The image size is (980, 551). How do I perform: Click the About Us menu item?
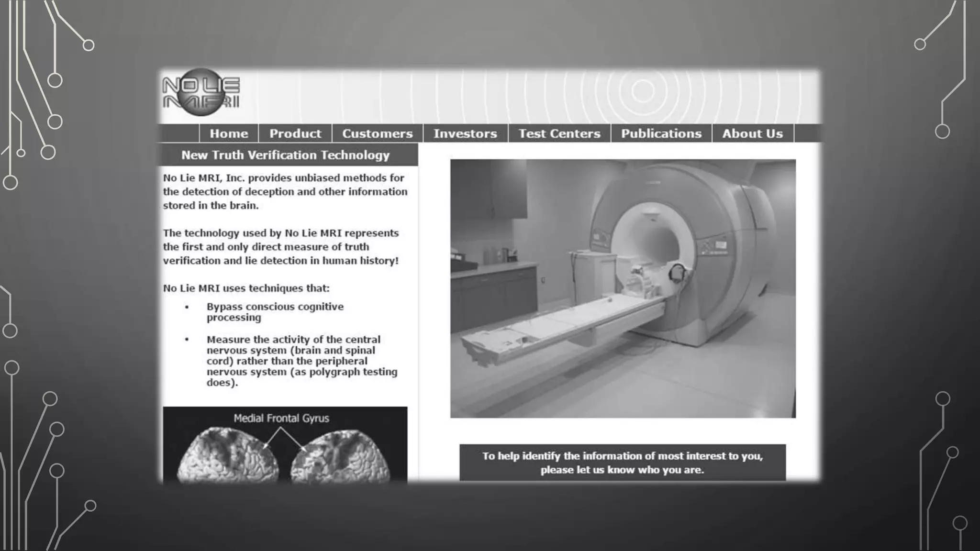click(753, 133)
